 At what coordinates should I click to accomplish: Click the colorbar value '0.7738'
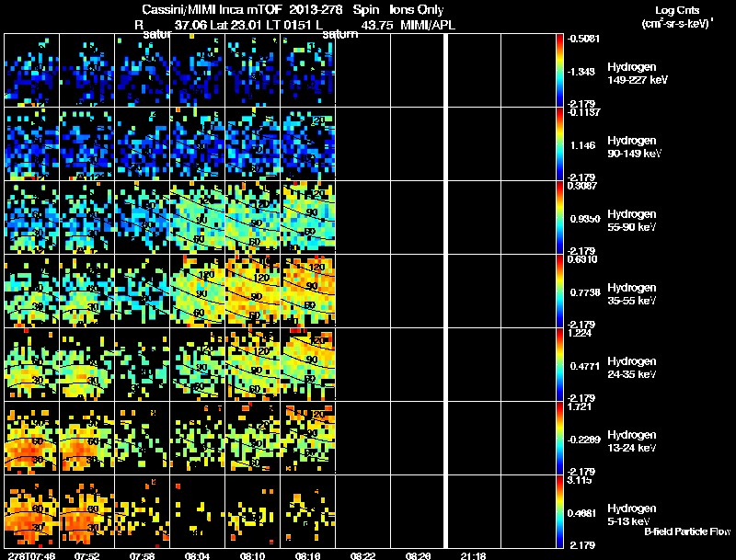585,292
